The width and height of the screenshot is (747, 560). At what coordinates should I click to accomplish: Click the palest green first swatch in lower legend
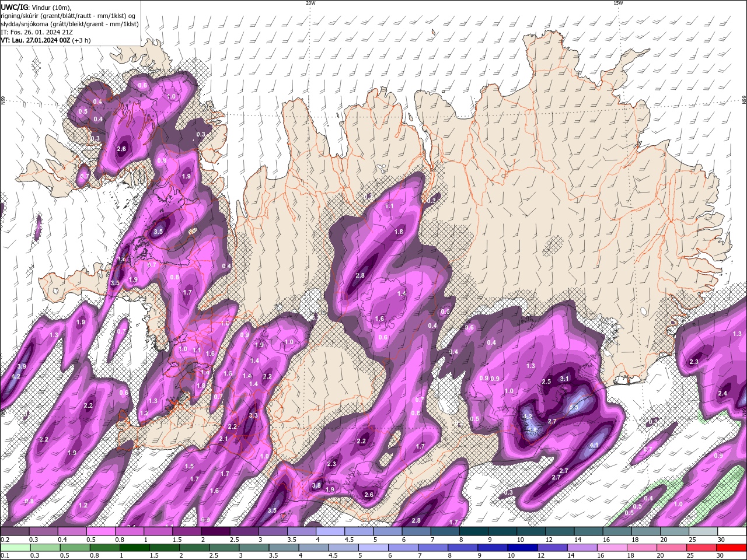click(x=15, y=548)
